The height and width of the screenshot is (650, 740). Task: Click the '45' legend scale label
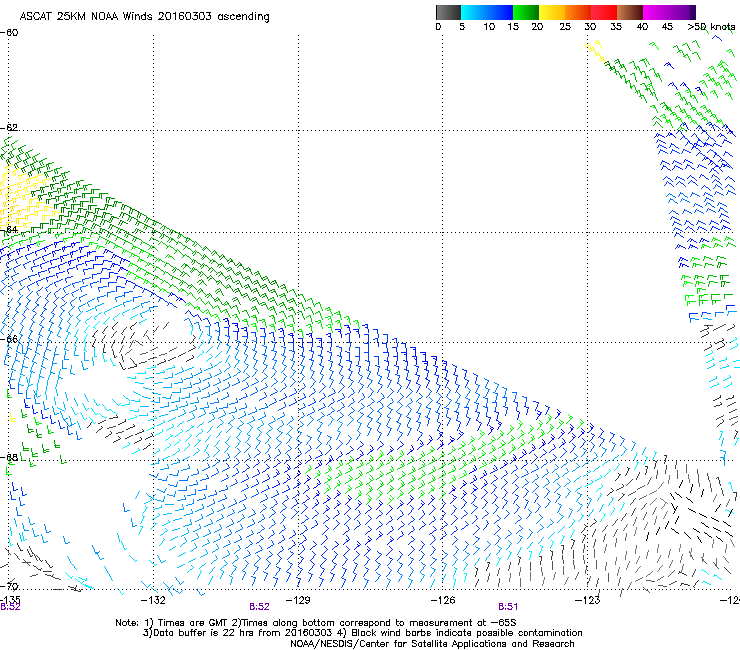click(x=667, y=27)
